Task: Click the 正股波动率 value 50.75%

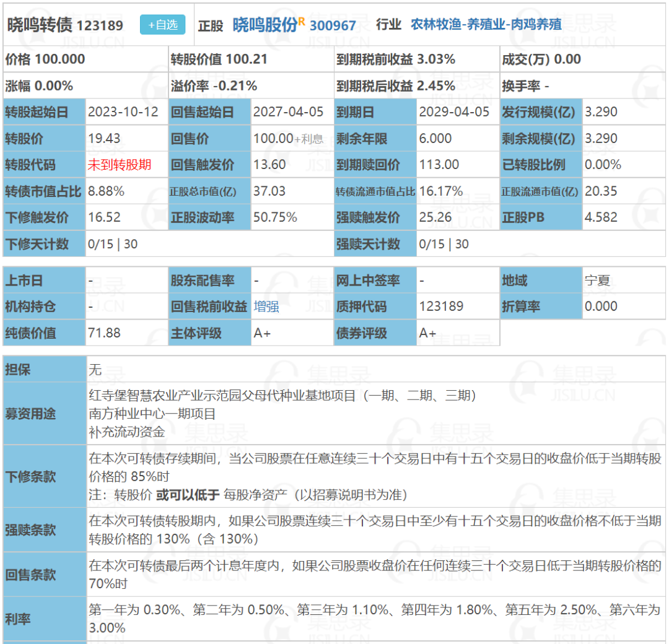Action: (275, 217)
